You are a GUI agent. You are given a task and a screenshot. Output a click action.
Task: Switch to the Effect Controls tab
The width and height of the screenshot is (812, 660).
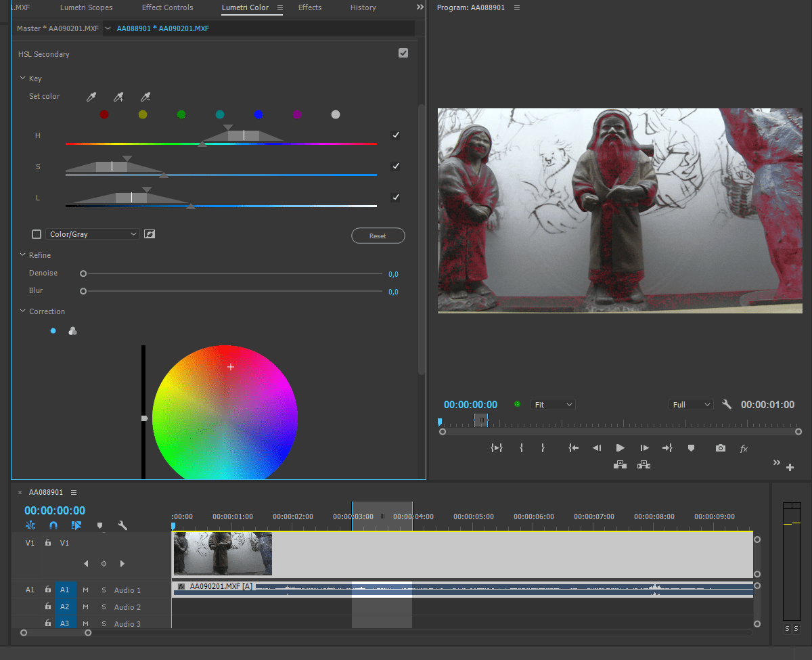[167, 7]
